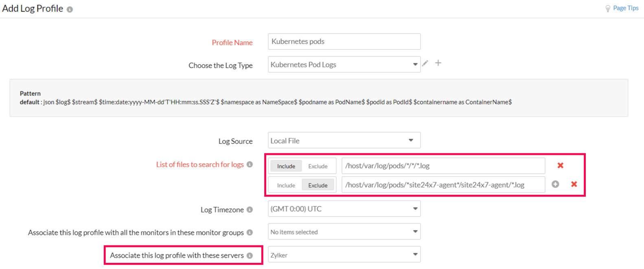Delete the site24x7-agent exclude path row

tap(574, 184)
